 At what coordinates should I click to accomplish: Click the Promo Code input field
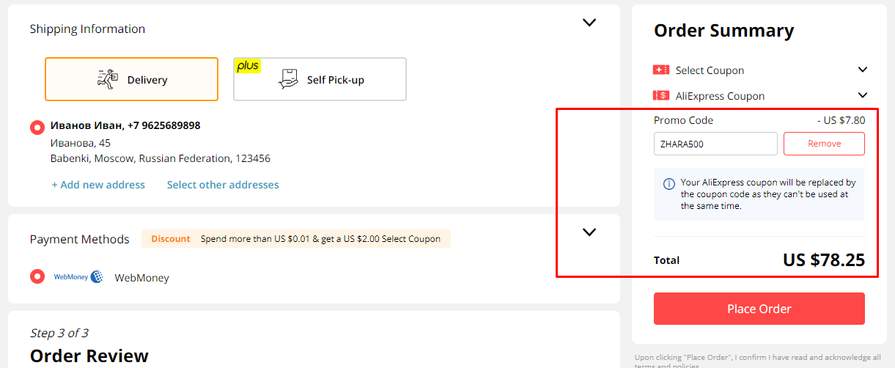[x=716, y=144]
